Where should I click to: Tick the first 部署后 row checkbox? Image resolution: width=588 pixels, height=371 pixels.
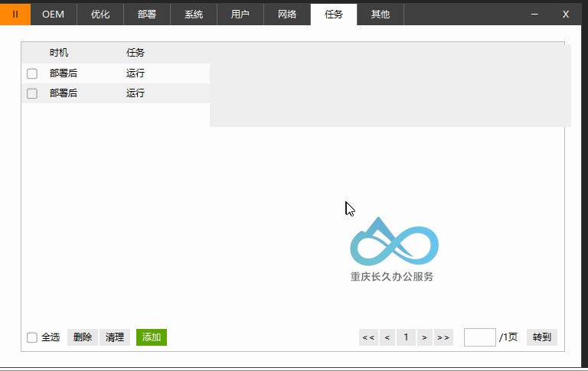32,73
